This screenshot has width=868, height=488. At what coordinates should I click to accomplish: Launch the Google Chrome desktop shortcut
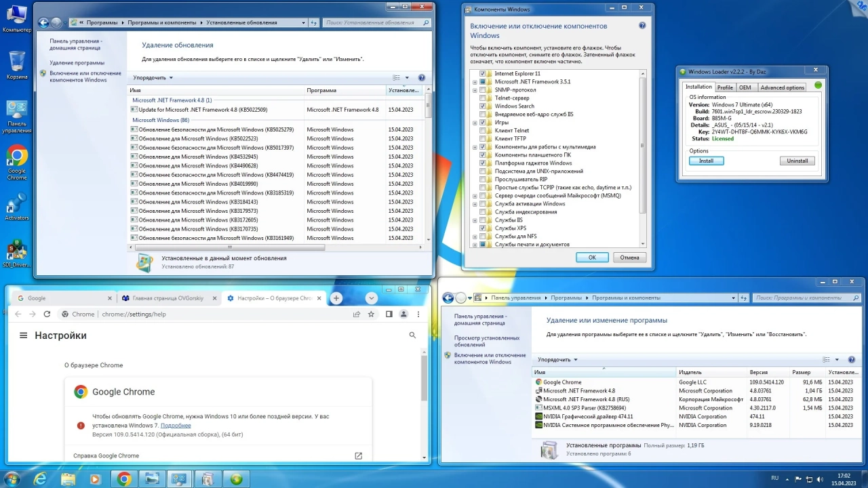[x=17, y=163]
